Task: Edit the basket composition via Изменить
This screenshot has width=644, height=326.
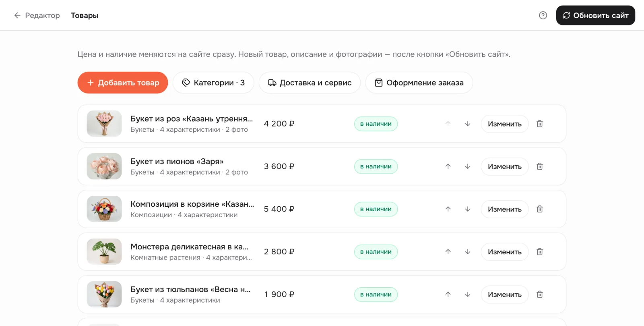Action: pos(505,209)
